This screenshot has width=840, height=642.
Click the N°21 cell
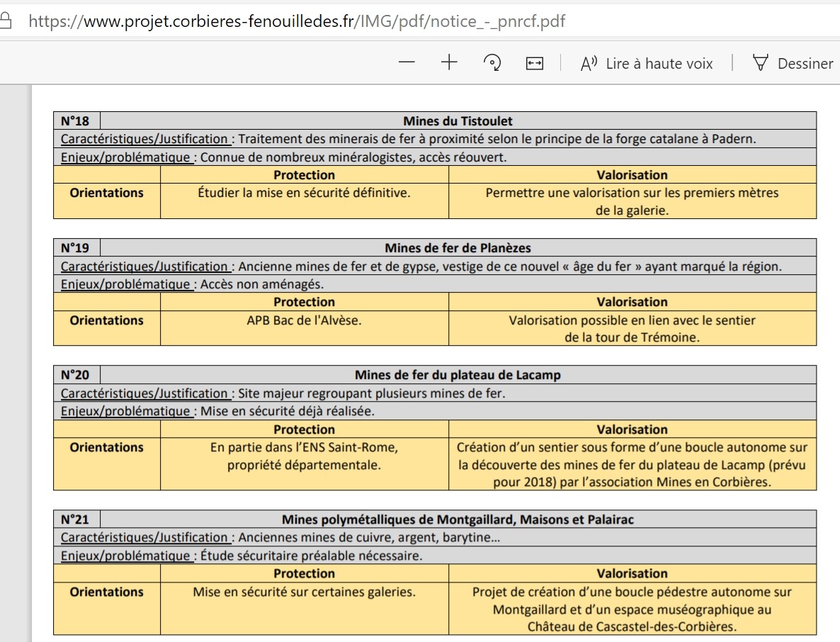coord(75,519)
